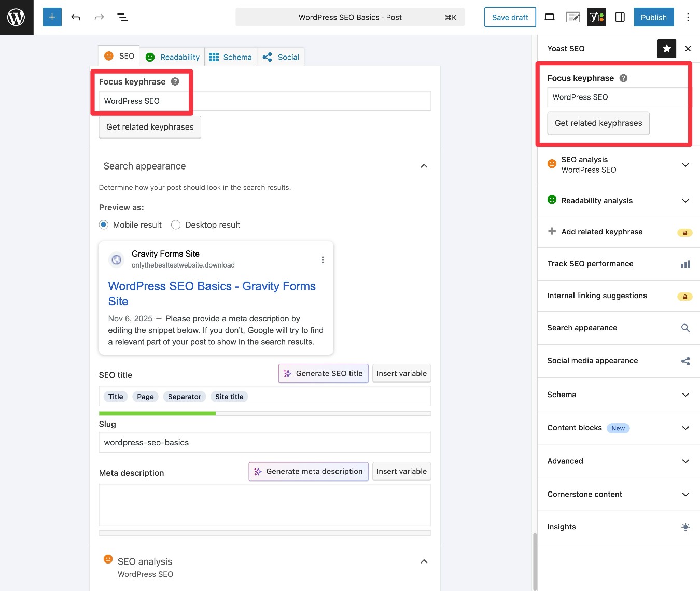Viewport: 700px width, 591px height.
Task: Open the Yoast SEO toolbar icon
Action: pos(596,17)
